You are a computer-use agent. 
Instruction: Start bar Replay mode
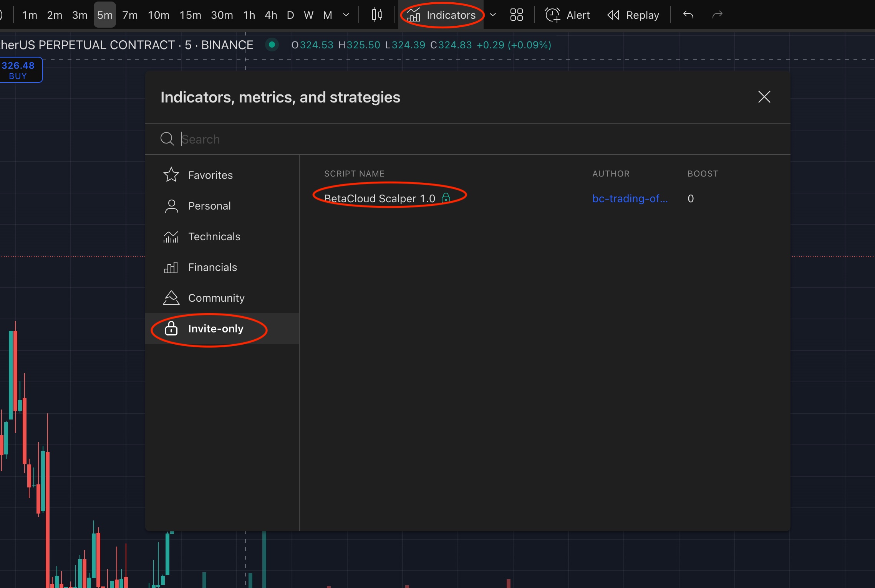633,15
